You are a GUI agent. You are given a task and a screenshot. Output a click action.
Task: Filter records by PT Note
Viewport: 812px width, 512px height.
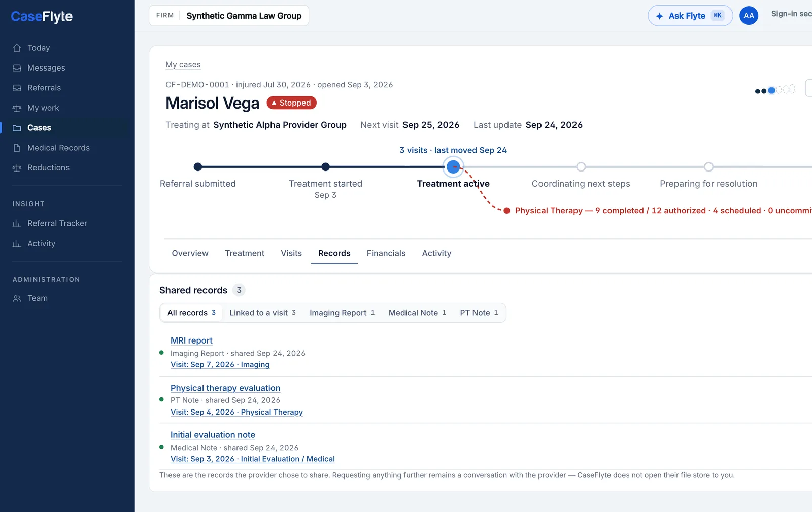pos(479,313)
